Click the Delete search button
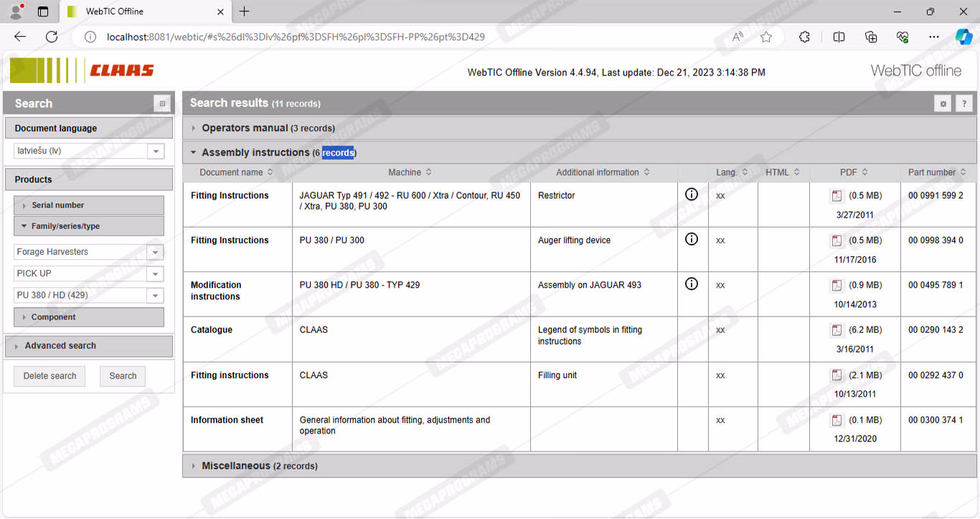Image resolution: width=980 pixels, height=519 pixels. (50, 376)
